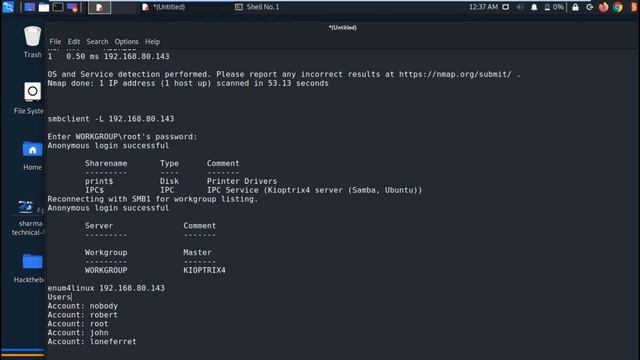This screenshot has width=640, height=360.
Task: Click 'Reconnecting with SMB1 for workgroup listing.' line
Action: click(x=153, y=199)
